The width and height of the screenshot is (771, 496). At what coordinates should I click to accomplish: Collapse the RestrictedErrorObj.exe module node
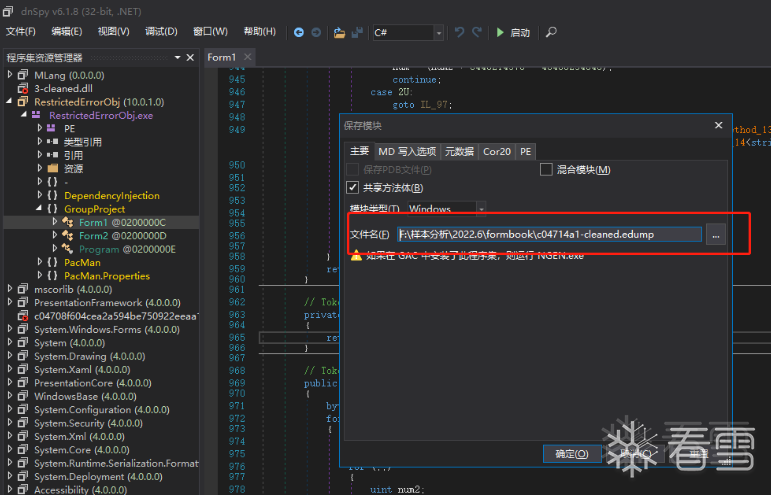coord(24,115)
